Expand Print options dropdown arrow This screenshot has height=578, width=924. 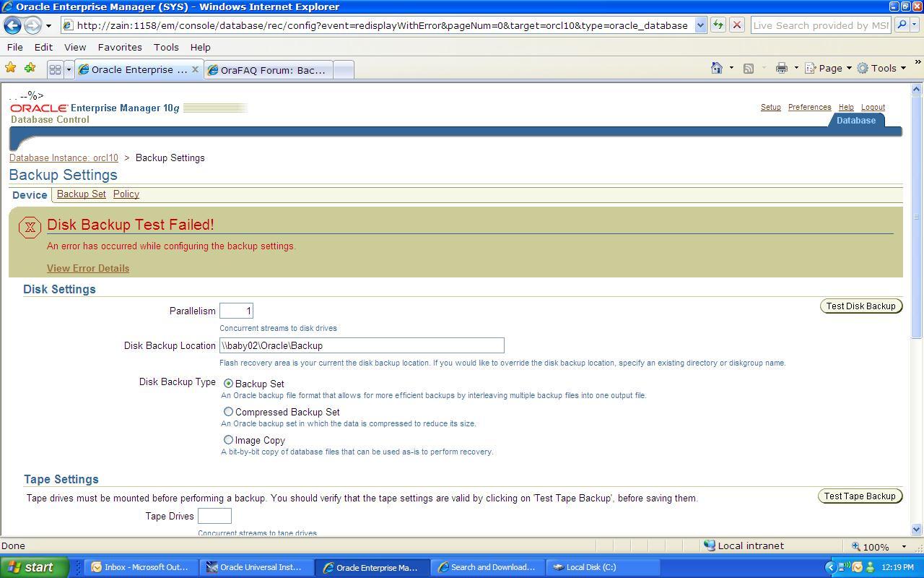[796, 68]
